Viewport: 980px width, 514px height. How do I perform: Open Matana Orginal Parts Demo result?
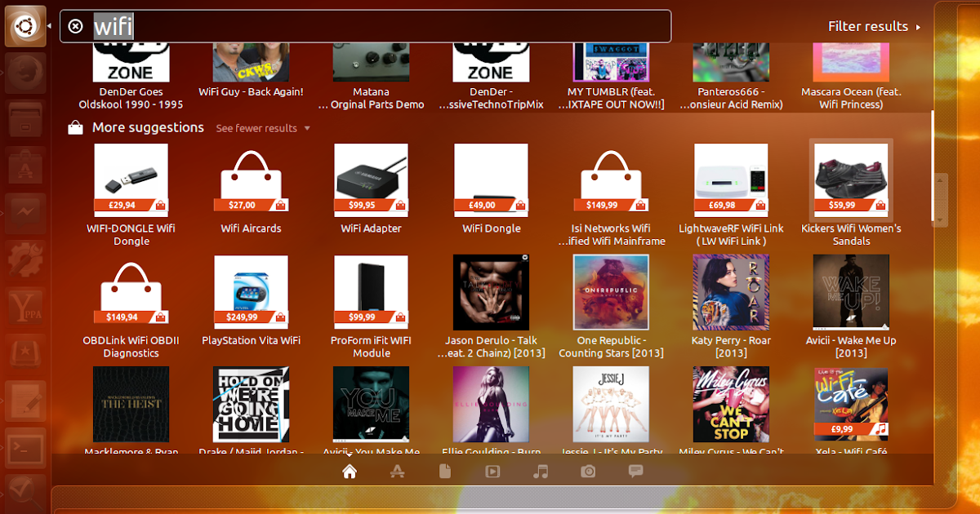point(371,78)
